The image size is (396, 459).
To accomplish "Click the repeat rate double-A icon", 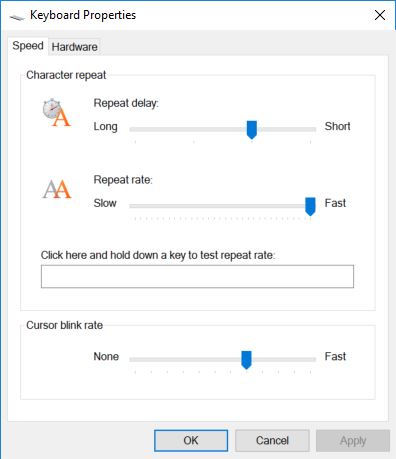I will click(57, 189).
